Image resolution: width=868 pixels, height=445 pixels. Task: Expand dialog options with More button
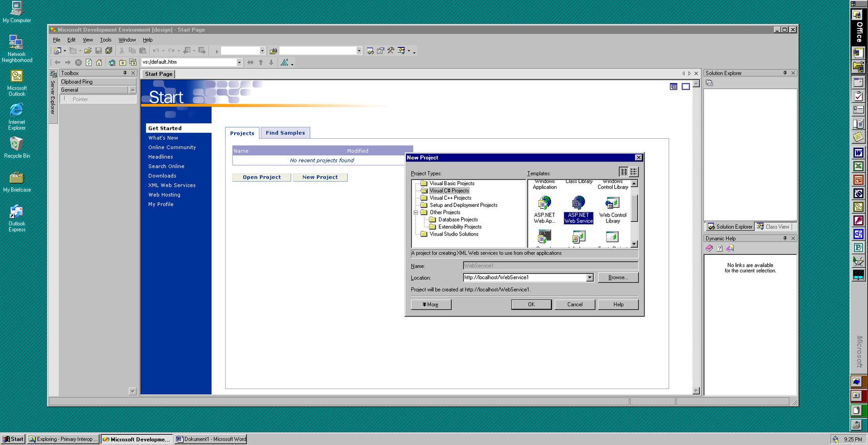431,305
